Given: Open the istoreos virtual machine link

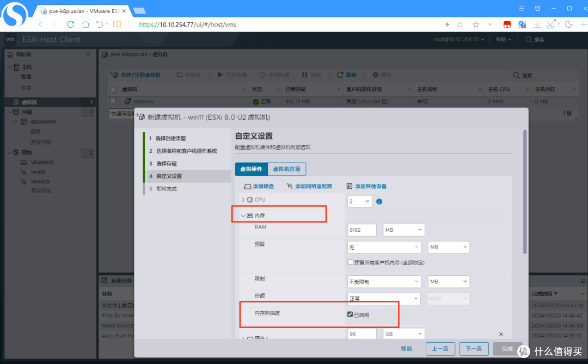Looking at the screenshot, I should pyautogui.click(x=143, y=102).
